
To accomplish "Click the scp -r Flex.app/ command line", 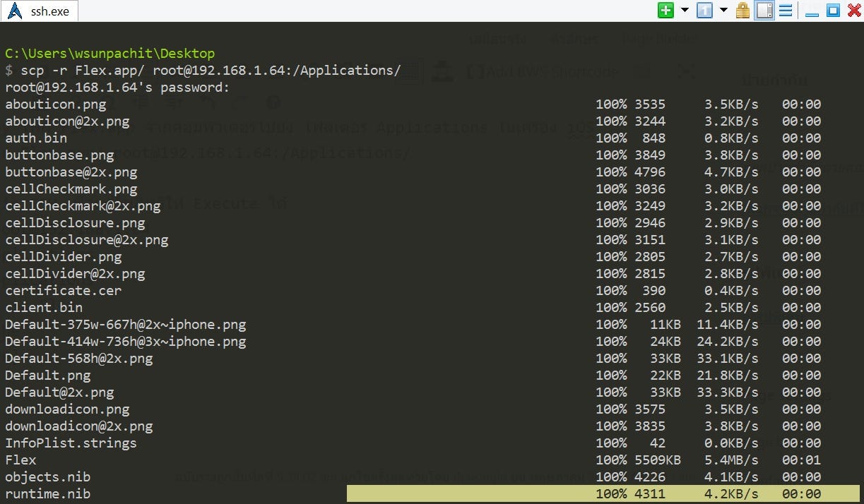I will click(203, 71).
